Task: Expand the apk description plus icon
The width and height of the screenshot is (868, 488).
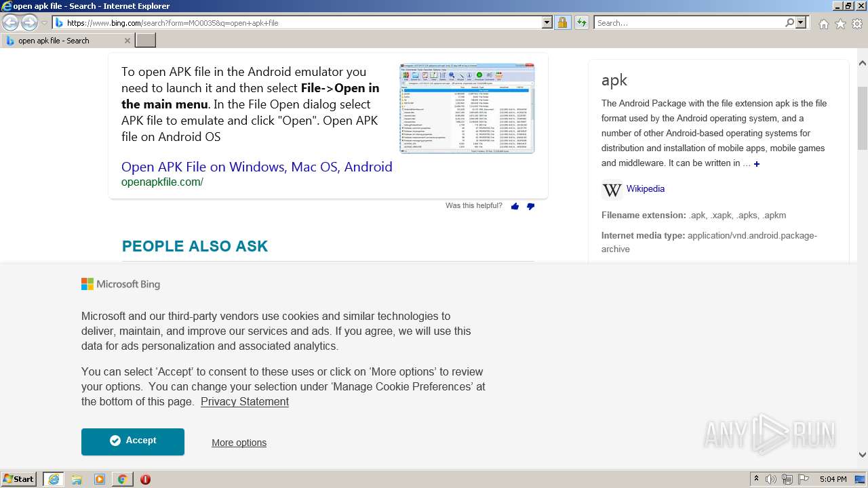Action: pyautogui.click(x=757, y=164)
